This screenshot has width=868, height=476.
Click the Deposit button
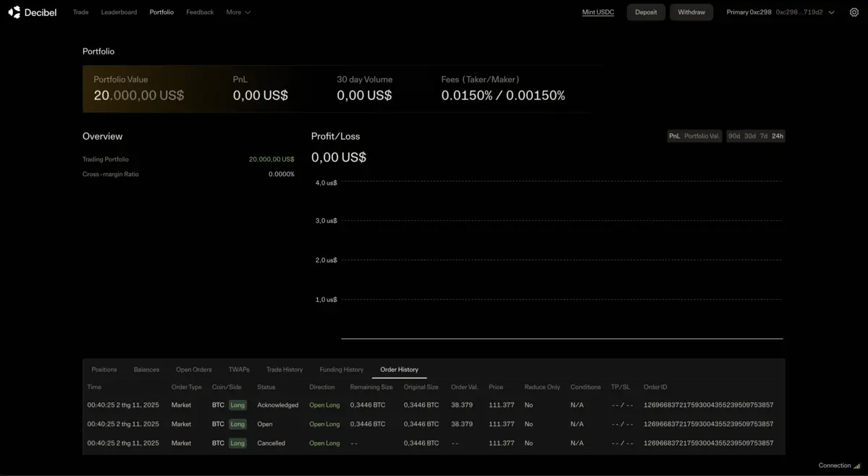[x=646, y=12]
